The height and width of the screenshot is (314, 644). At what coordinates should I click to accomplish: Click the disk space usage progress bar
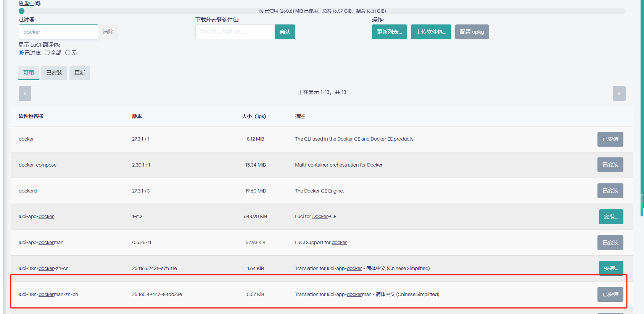click(x=322, y=11)
